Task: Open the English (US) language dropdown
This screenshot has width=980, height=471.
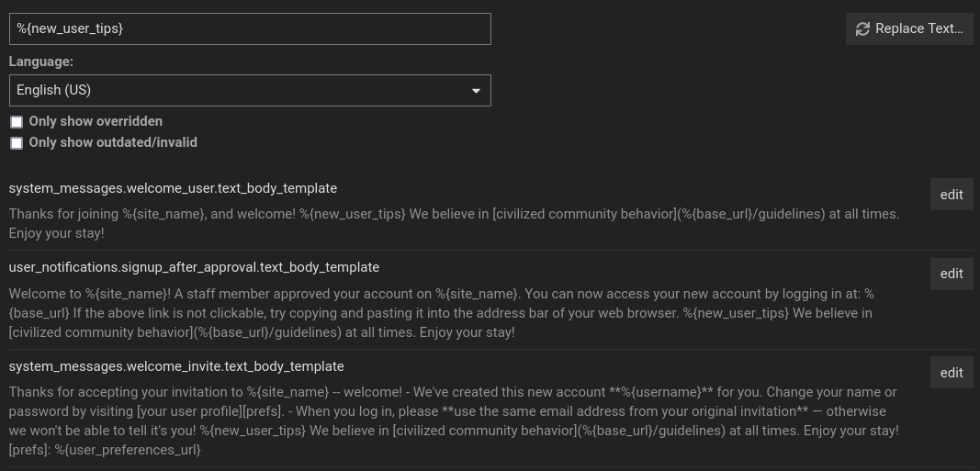Action: (250, 91)
